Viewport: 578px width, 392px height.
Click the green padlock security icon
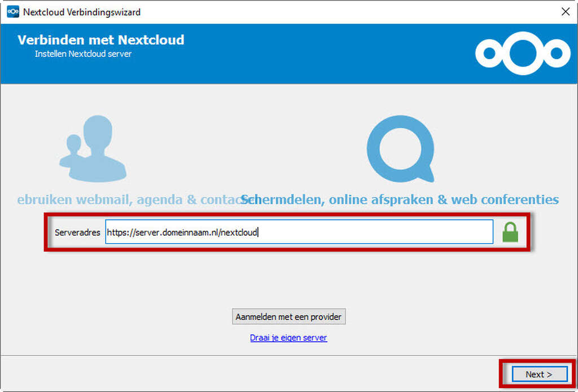pos(510,232)
